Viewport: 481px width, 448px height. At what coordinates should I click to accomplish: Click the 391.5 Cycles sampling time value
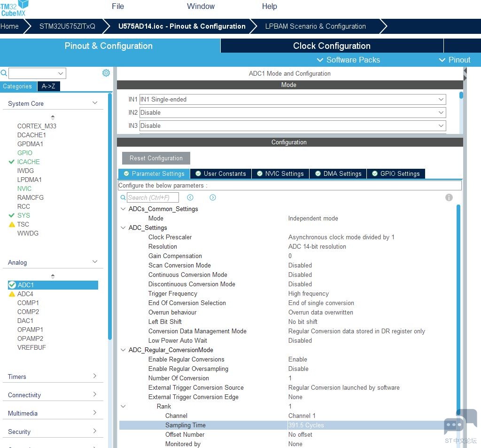(x=306, y=425)
